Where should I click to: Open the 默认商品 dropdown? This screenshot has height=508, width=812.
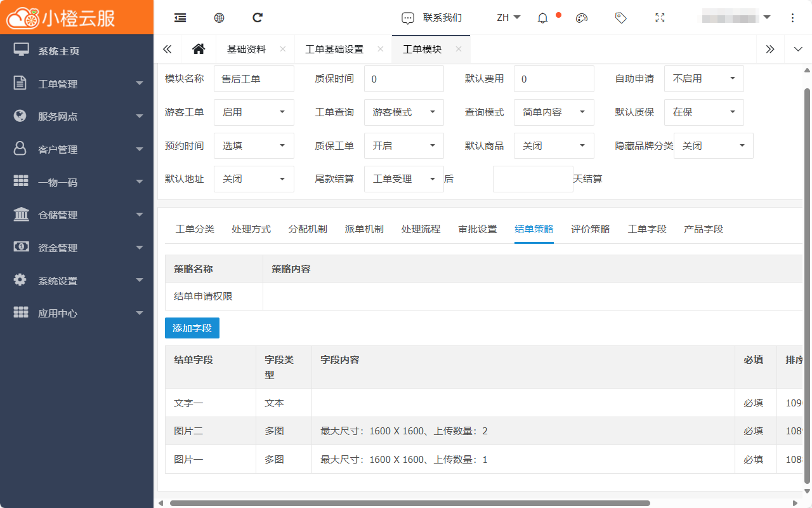tap(554, 145)
